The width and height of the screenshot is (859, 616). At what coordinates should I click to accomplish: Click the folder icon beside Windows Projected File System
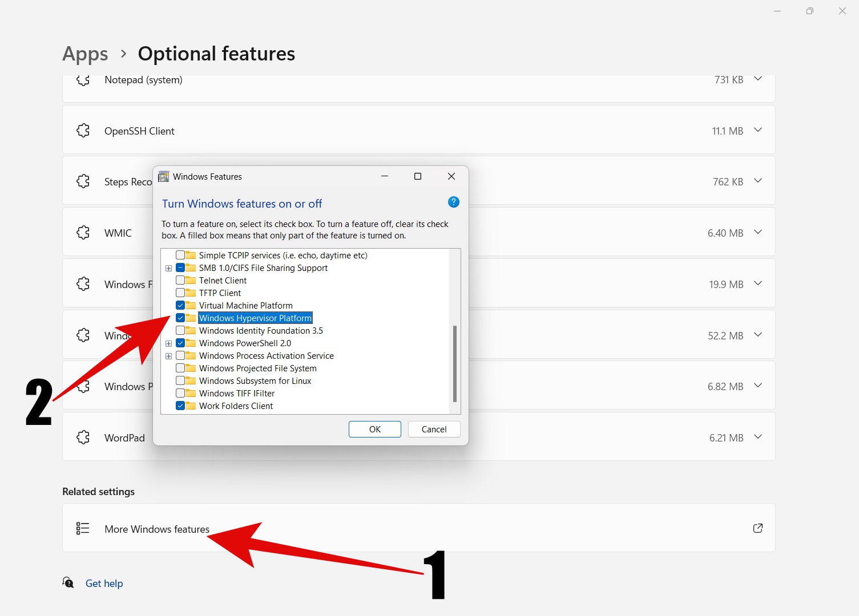point(191,368)
